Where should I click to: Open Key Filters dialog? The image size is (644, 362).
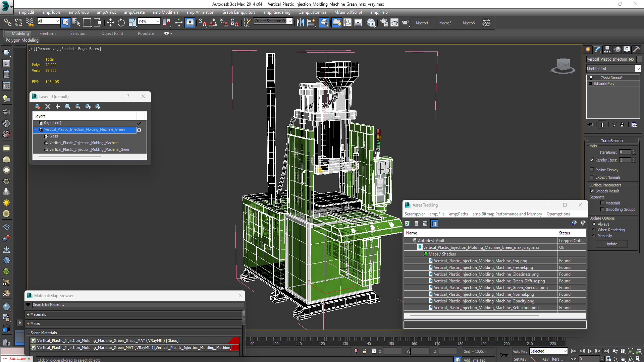point(552,359)
